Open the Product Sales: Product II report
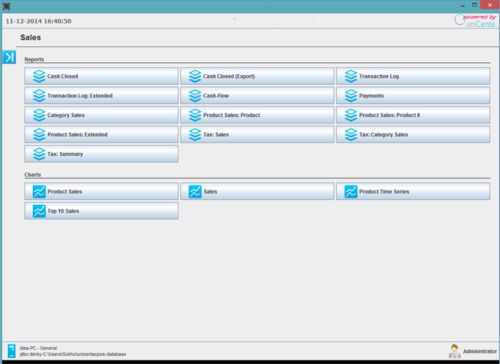 coord(413,115)
